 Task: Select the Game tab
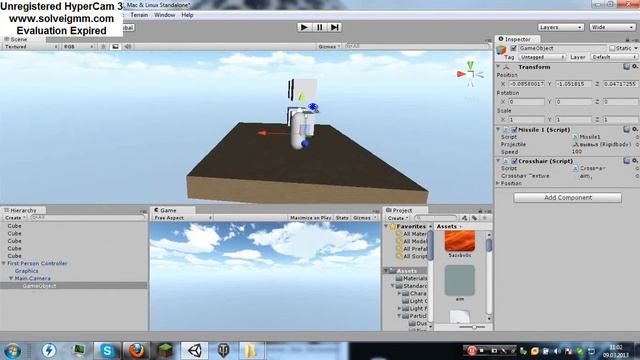168,210
